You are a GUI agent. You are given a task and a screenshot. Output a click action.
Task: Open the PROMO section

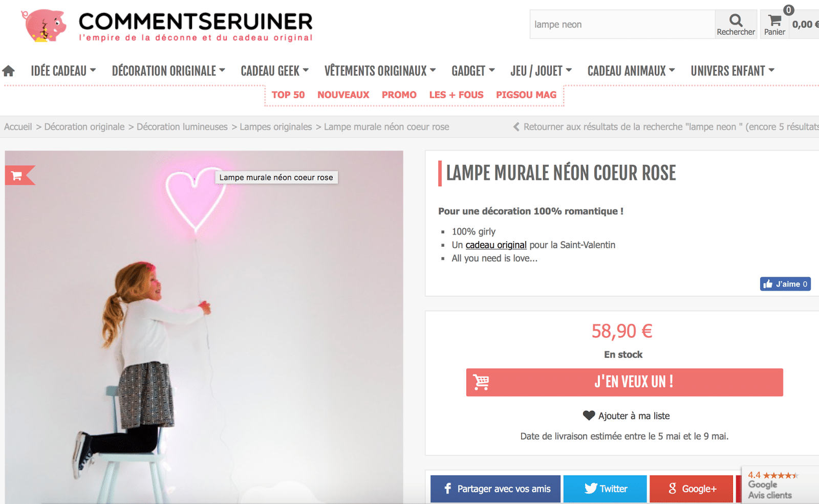(399, 95)
